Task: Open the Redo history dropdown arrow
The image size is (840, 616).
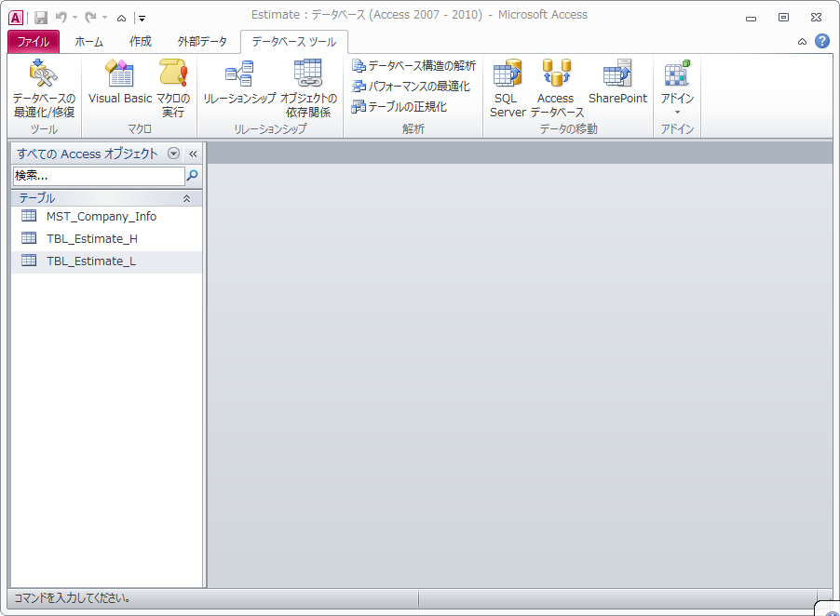Action: pyautogui.click(x=104, y=18)
